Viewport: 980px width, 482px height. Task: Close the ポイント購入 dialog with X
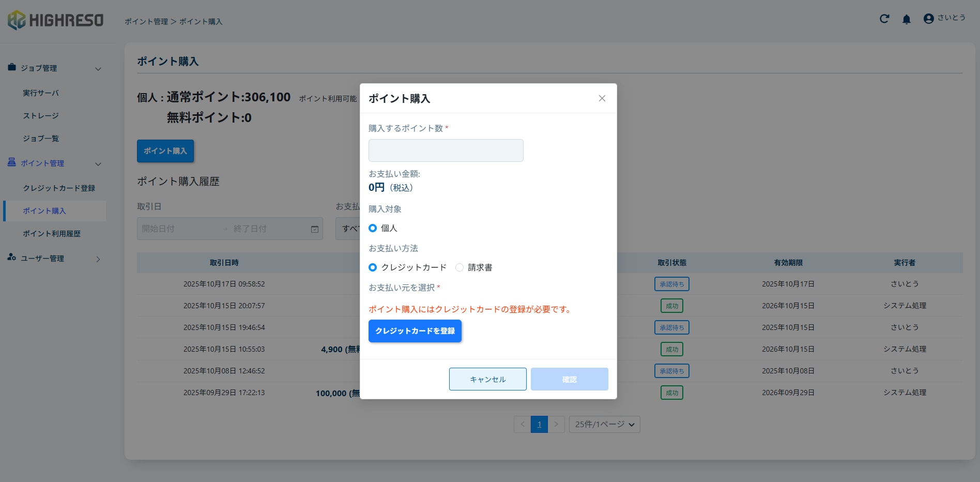[x=602, y=98]
